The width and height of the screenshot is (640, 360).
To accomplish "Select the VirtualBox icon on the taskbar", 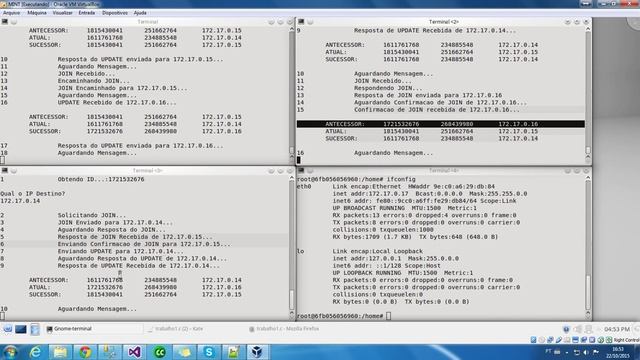I will tap(257, 352).
